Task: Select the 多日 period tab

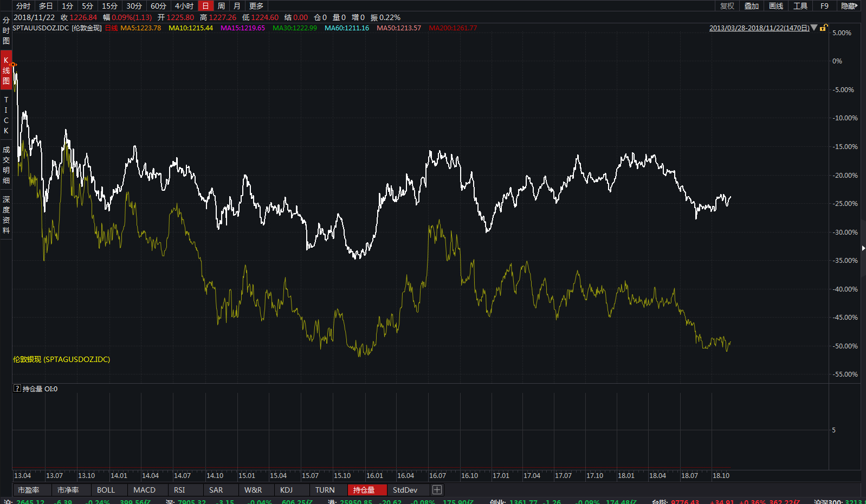Action: [x=46, y=6]
